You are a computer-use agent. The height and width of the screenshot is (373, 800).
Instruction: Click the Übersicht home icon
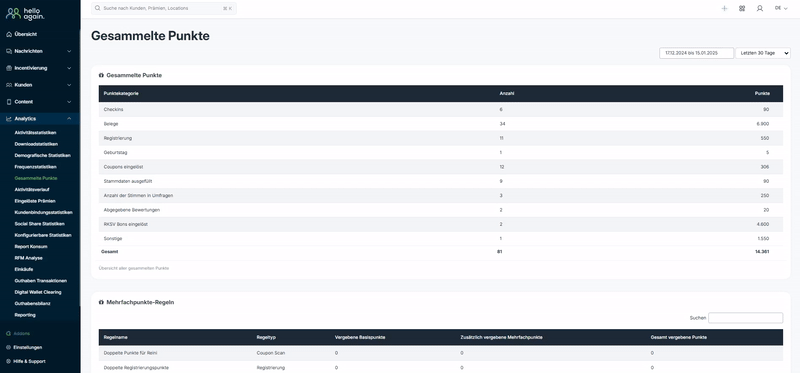coord(9,34)
